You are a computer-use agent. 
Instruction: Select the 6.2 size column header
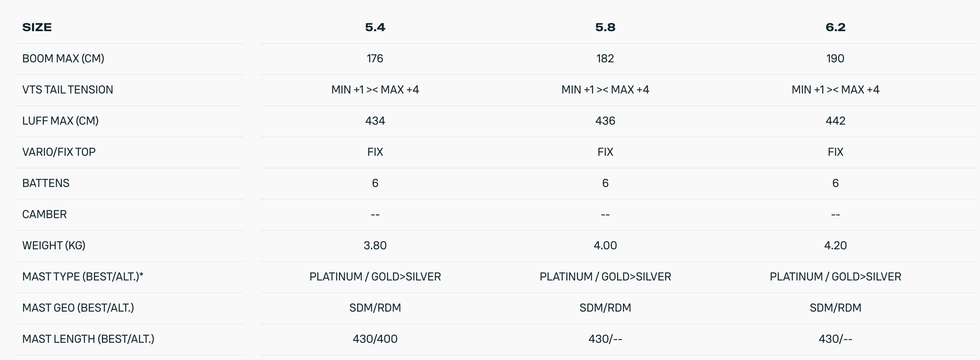tap(836, 27)
